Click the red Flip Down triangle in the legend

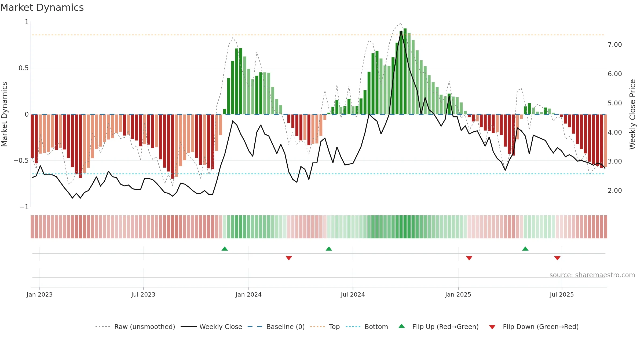tap(492, 327)
